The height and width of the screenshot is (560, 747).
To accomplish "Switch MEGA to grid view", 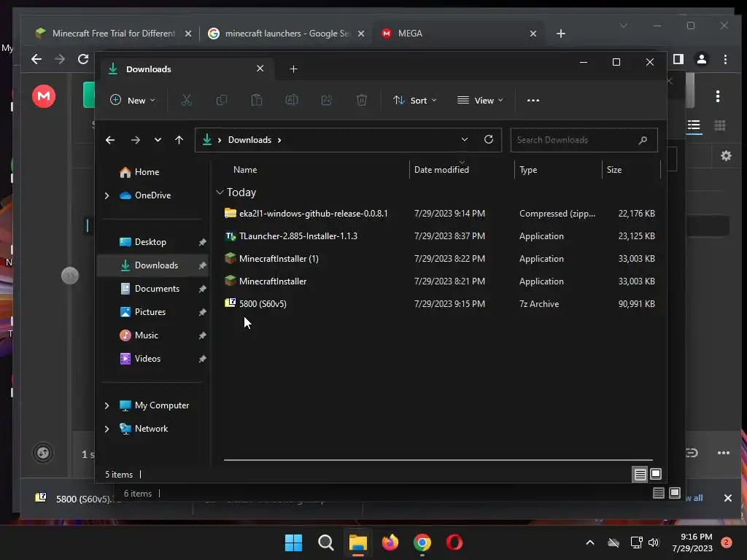I will (x=719, y=125).
